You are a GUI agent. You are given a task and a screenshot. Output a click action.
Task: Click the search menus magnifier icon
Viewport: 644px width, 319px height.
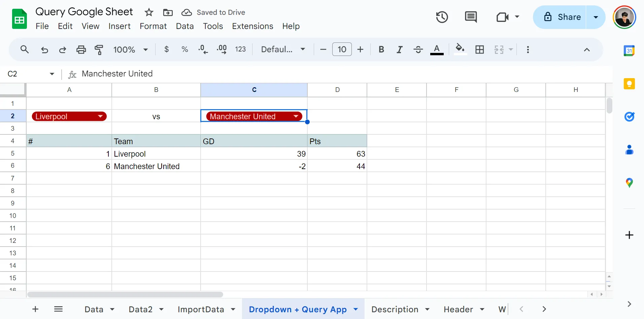coord(25,50)
